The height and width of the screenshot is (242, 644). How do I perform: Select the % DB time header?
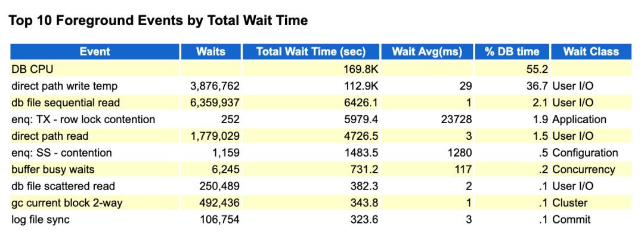pyautogui.click(x=512, y=51)
